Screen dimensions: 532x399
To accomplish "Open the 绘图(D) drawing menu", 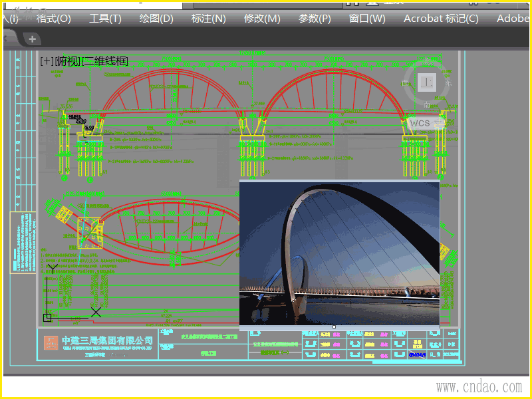I will tap(156, 18).
